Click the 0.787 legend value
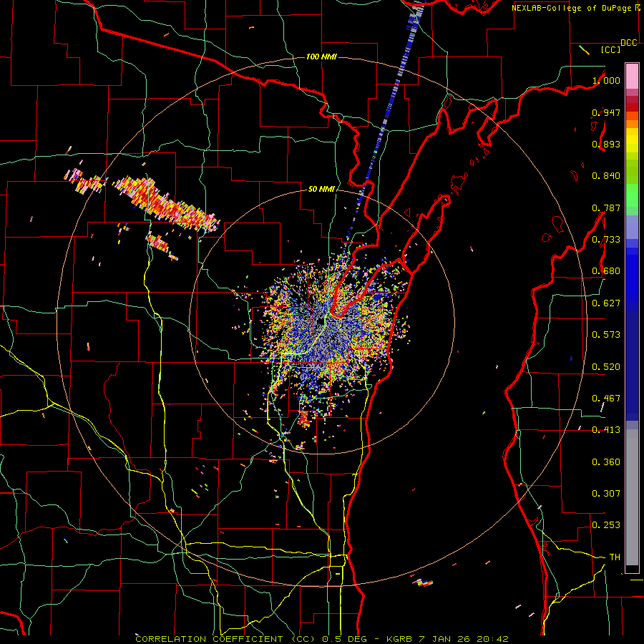 606,208
